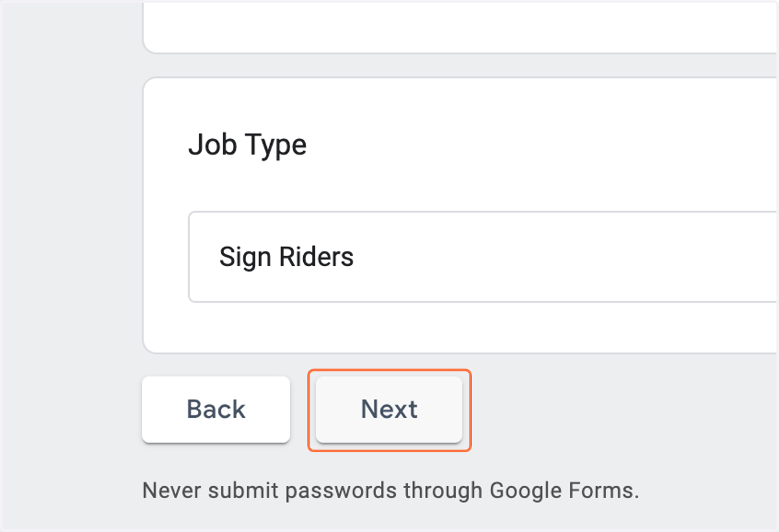Expand the combo box showing Sign Riders
The image size is (779, 532).
coord(483,256)
